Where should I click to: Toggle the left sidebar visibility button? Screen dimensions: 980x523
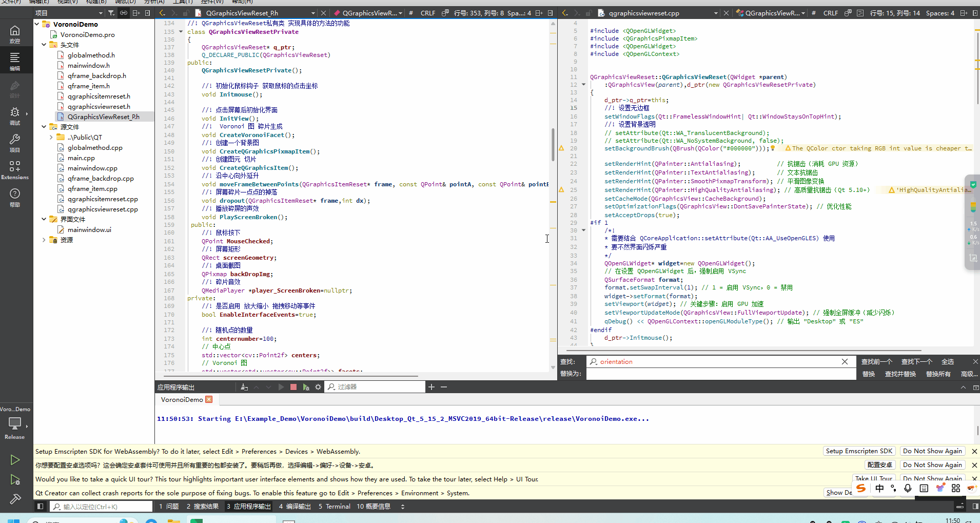(40, 507)
